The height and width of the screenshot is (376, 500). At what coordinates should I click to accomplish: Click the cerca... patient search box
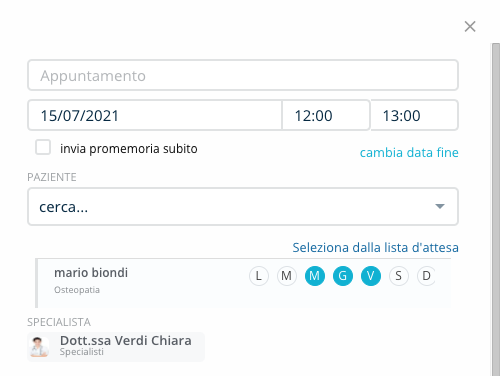coord(243,207)
